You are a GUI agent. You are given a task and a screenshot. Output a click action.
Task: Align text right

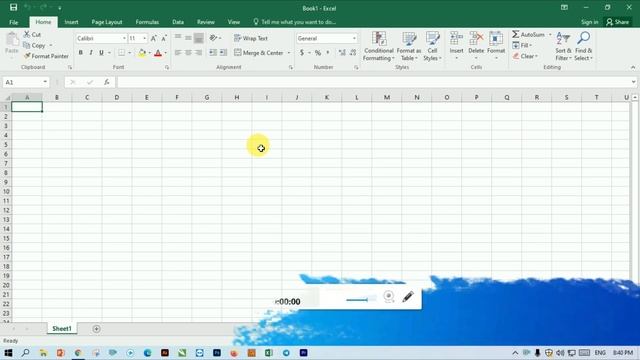(x=198, y=53)
